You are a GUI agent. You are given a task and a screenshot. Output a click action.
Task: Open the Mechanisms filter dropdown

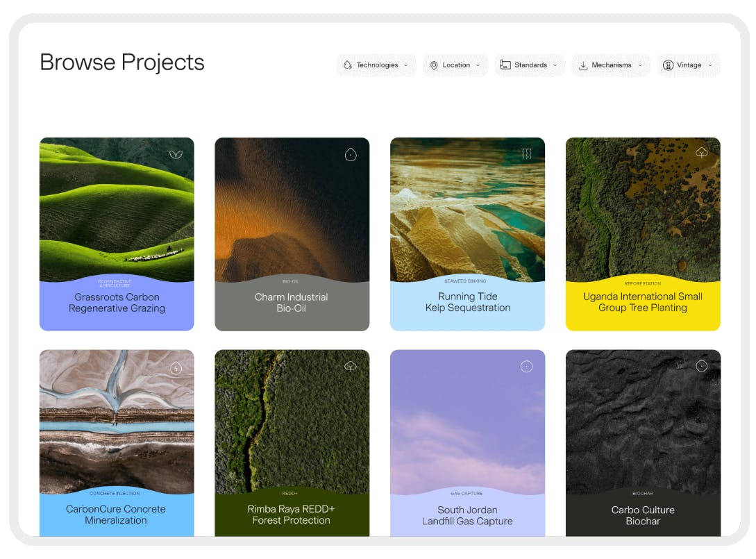pyautogui.click(x=611, y=65)
